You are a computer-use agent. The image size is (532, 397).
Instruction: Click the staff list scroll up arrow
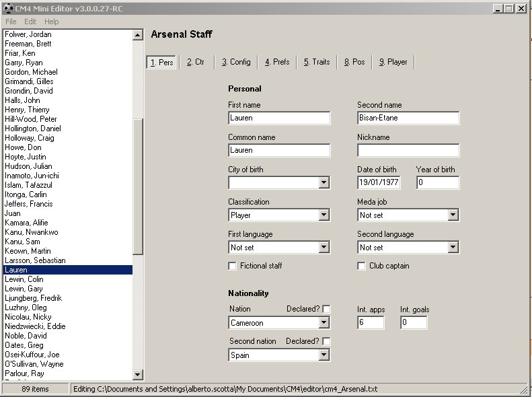[x=138, y=35]
